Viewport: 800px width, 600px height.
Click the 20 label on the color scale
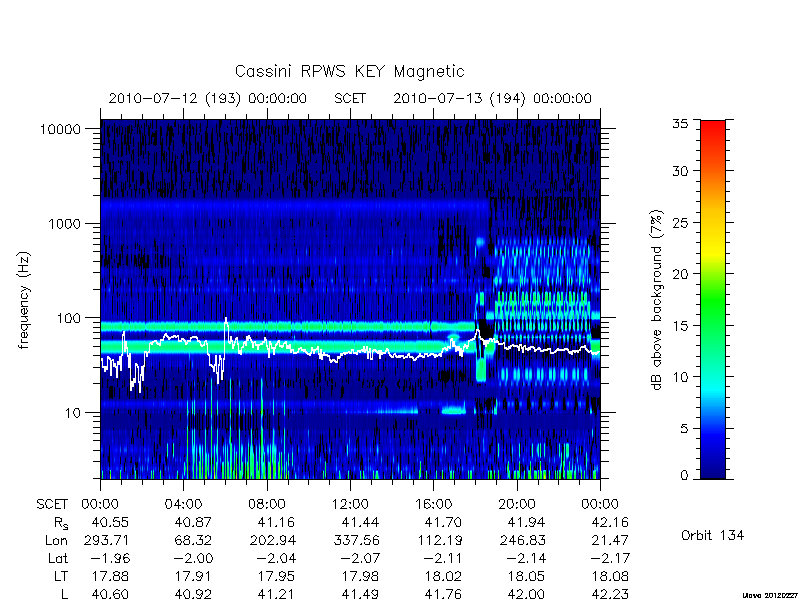tap(680, 274)
